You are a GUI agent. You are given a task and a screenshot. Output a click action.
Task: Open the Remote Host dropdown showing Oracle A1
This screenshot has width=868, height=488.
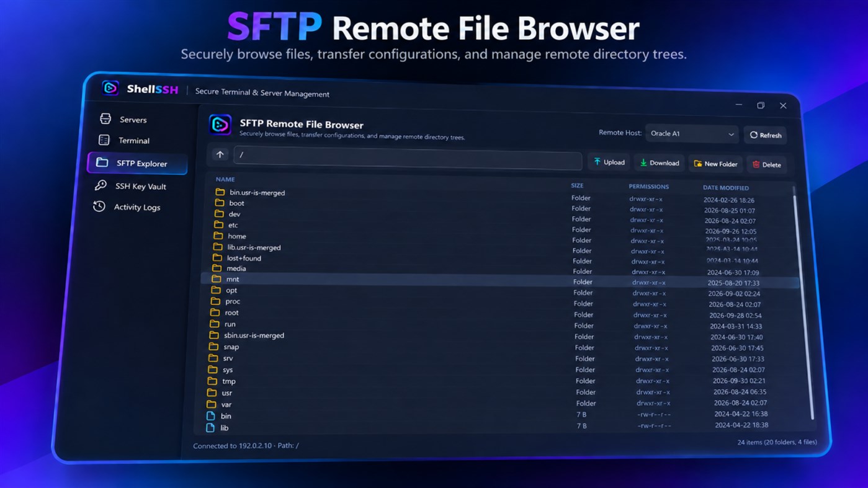[692, 134]
